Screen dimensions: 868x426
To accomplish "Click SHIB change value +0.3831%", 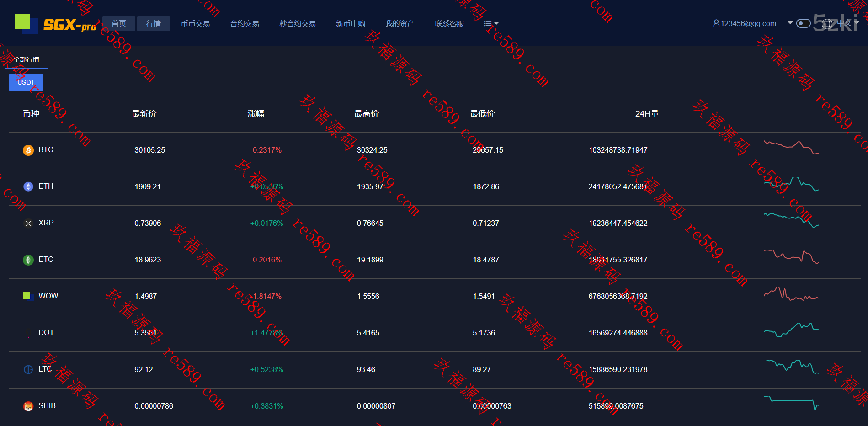I will 267,406.
